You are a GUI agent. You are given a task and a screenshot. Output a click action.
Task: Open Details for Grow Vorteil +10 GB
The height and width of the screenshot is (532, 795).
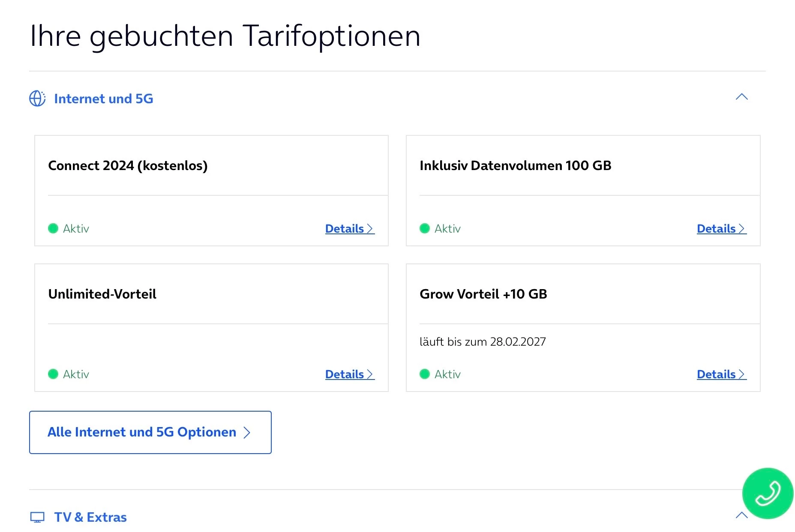point(721,374)
